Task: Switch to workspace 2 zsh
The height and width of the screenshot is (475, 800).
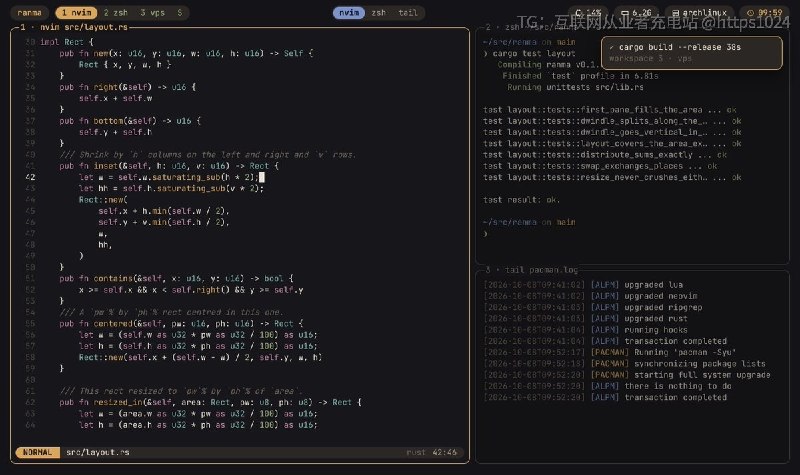Action: [x=116, y=12]
